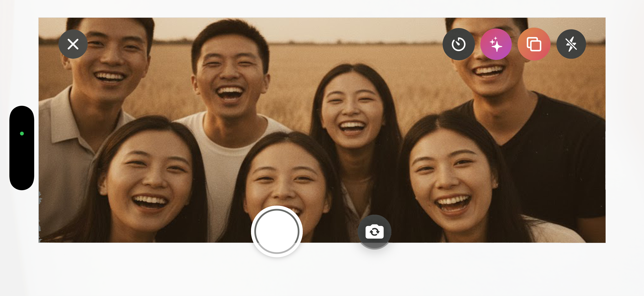Open the sparkle effects filter button
Viewport: 644px width, 296px height.
tap(496, 44)
